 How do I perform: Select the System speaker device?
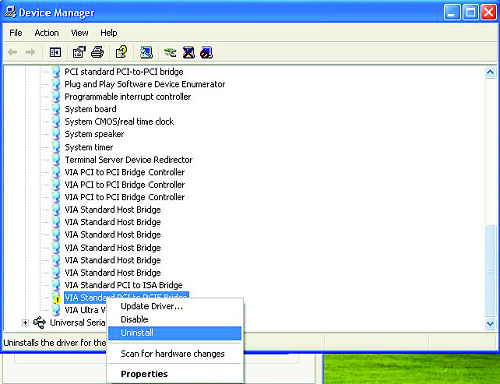pyautogui.click(x=94, y=134)
